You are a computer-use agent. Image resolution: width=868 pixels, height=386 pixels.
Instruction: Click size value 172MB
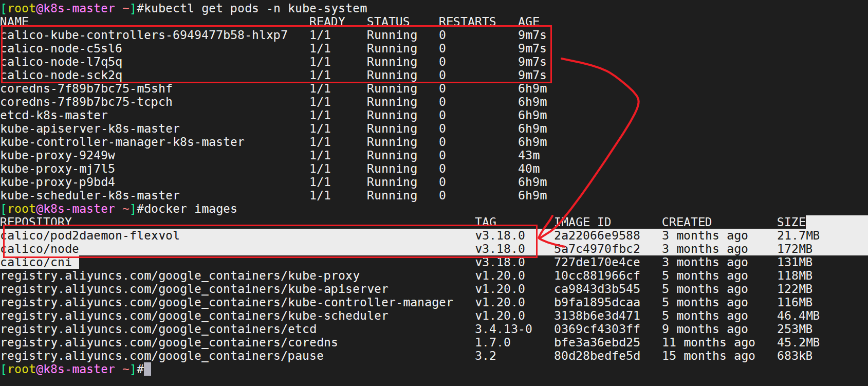click(795, 249)
